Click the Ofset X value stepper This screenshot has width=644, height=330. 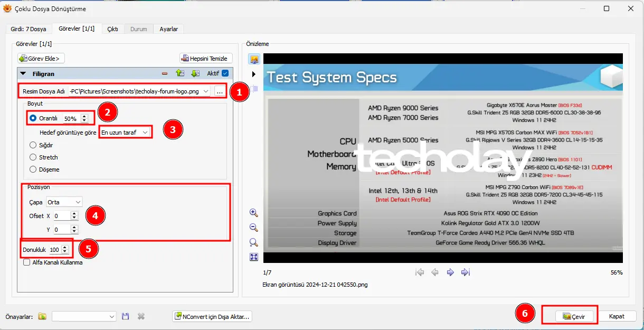74,215
